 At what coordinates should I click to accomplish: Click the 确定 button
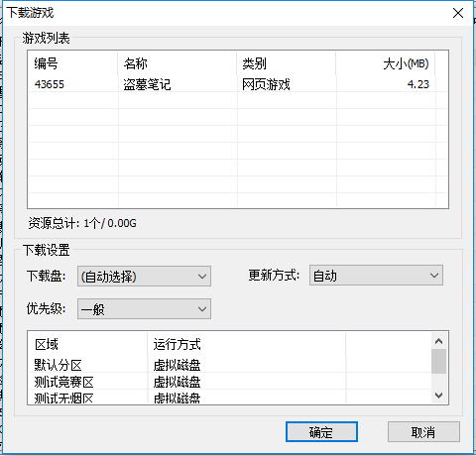pos(321,432)
